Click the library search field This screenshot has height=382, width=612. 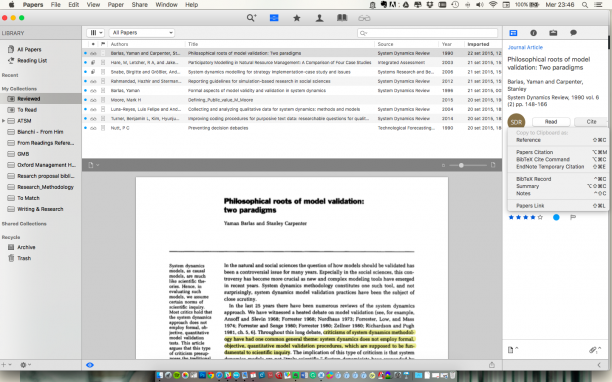427,33
